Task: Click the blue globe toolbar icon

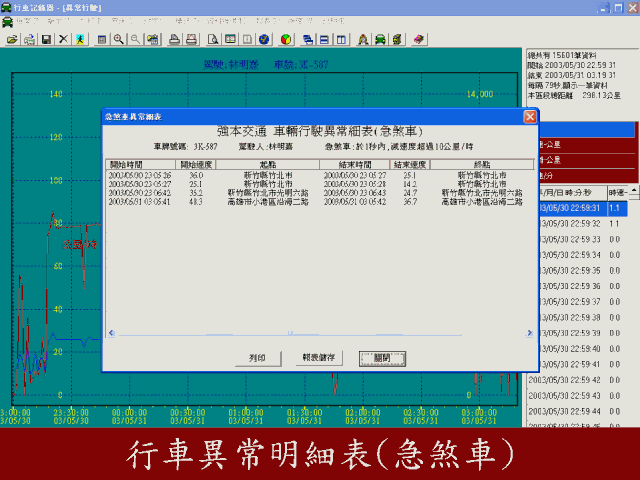Action: tap(264, 39)
